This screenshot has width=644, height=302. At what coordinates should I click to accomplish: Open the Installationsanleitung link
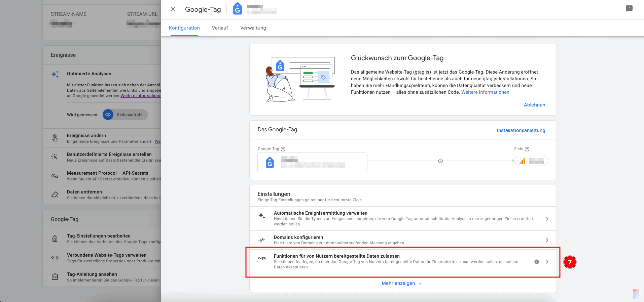tap(521, 130)
